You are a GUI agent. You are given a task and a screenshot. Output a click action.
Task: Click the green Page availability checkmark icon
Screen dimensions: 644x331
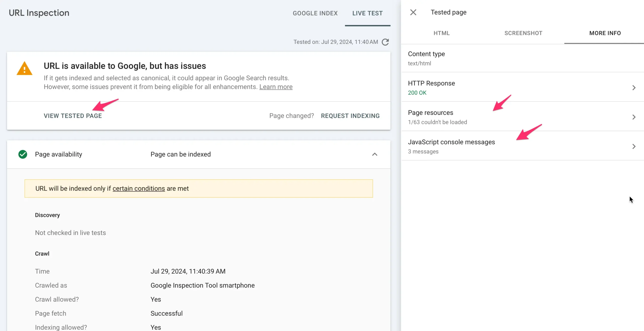point(23,154)
